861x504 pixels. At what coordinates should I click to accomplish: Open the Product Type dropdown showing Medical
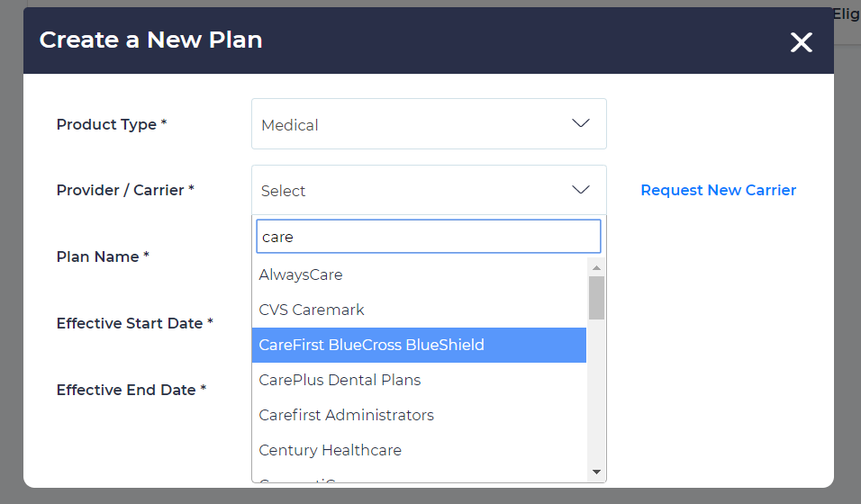(428, 124)
